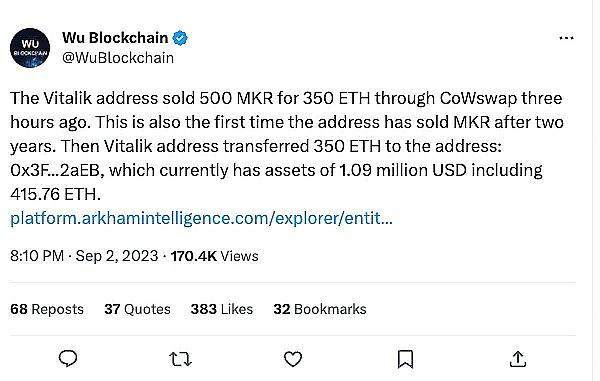This screenshot has height=381, width=600.
Task: Open the 170.4K Views analytics
Action: (x=215, y=256)
